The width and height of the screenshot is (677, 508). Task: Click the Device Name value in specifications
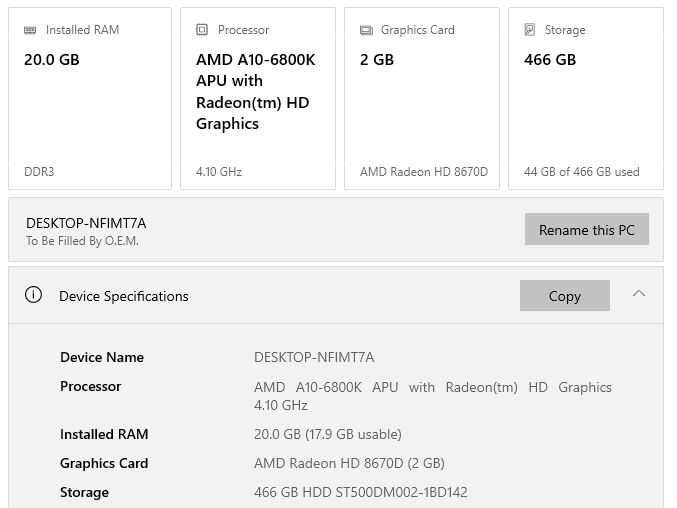[x=314, y=357]
